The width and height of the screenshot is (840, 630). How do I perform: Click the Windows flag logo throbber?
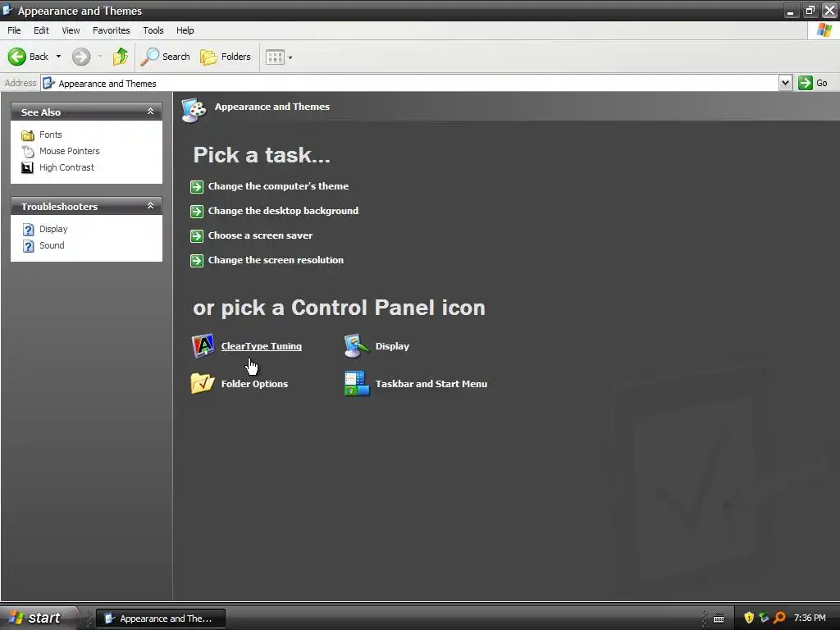click(x=824, y=30)
